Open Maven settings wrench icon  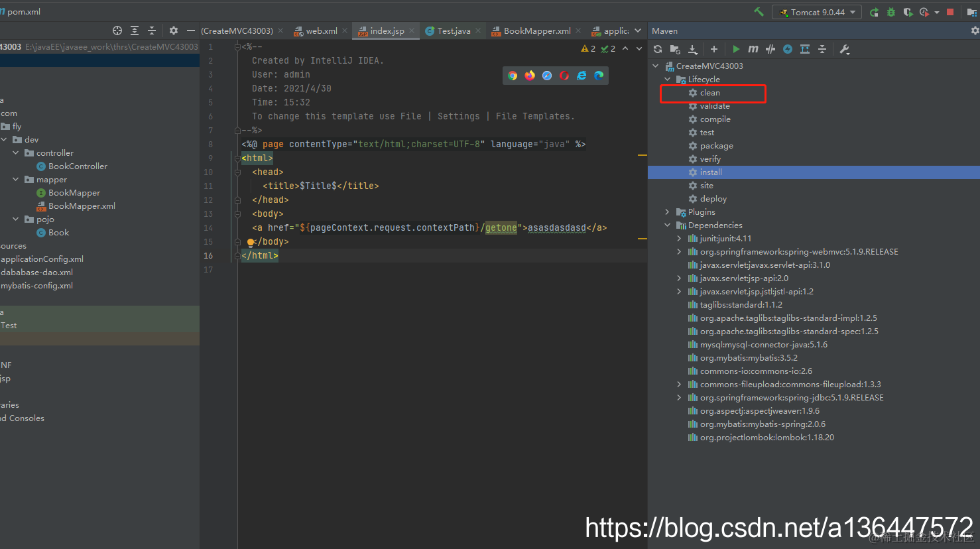(x=844, y=49)
